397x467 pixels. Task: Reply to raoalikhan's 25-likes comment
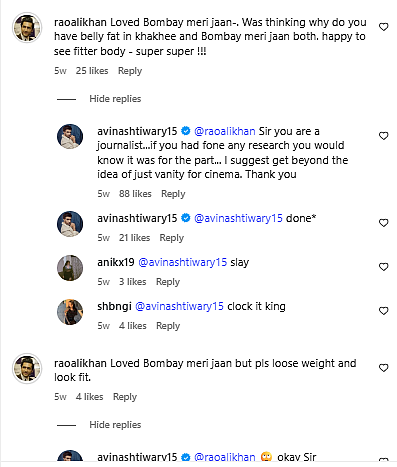point(130,71)
